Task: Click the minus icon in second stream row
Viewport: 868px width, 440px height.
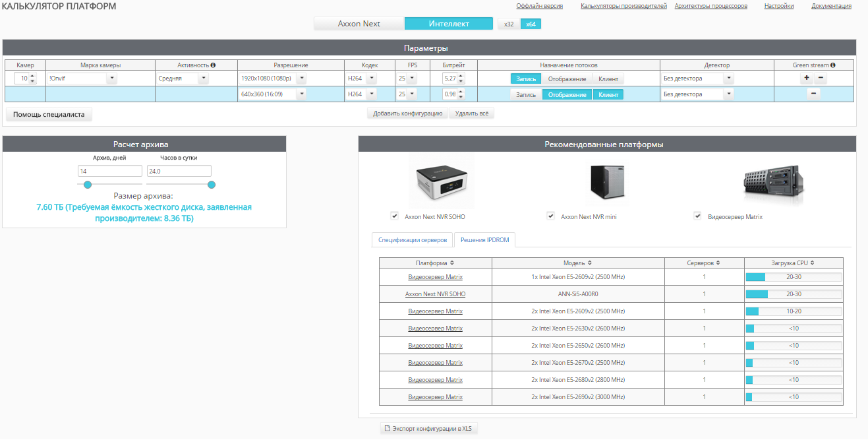Action: click(x=814, y=94)
